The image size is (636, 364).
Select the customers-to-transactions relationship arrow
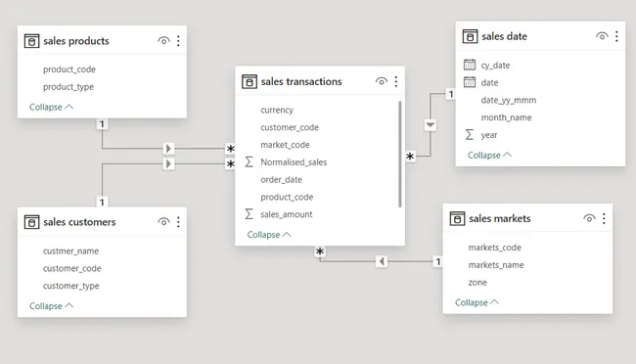tap(168, 164)
